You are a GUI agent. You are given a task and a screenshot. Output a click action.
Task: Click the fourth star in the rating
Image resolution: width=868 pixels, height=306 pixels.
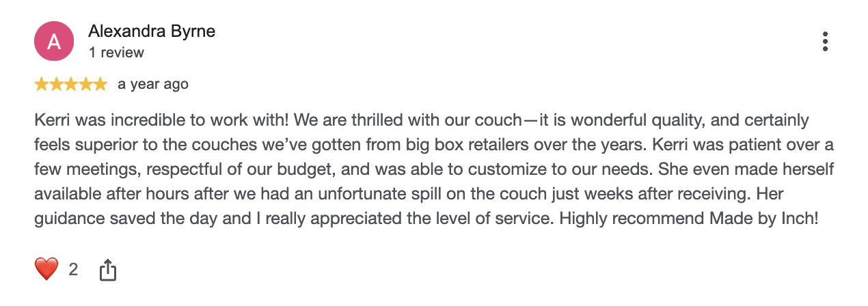[x=85, y=84]
